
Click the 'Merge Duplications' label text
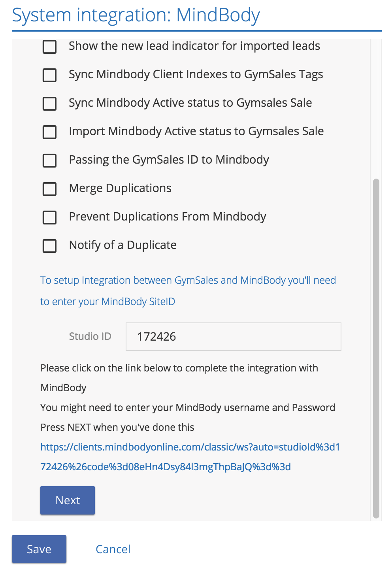(120, 188)
